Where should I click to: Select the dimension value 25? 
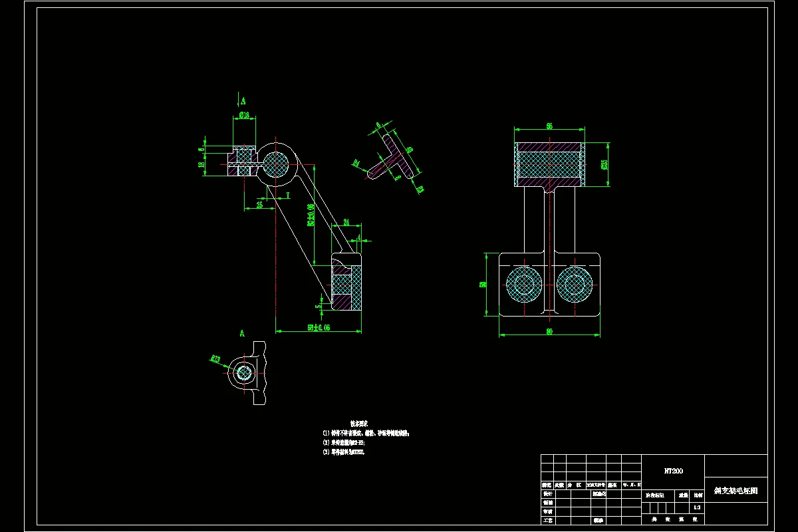click(x=259, y=205)
